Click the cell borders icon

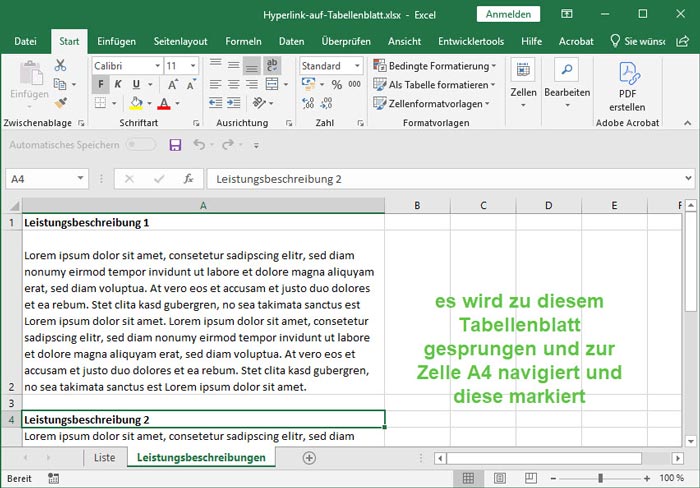pos(100,103)
